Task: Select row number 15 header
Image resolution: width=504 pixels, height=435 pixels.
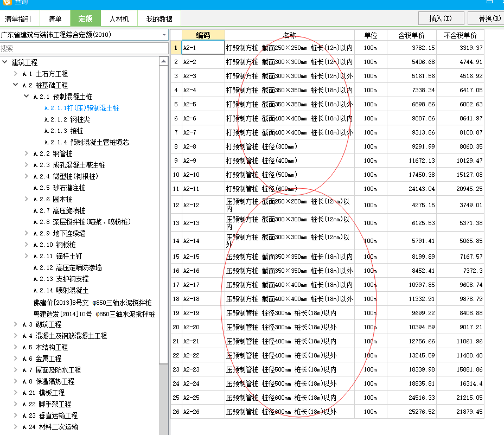Action: [x=176, y=257]
